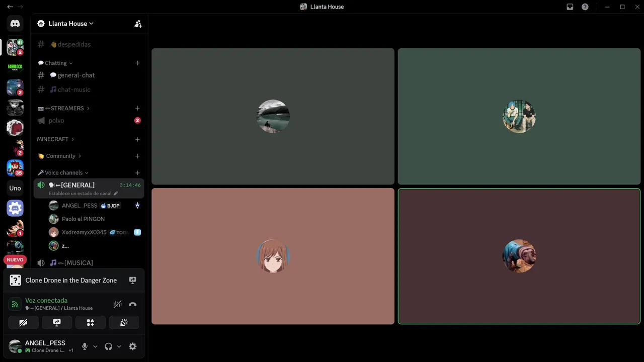Edit GENERAL channel status pencil

pos(116,193)
